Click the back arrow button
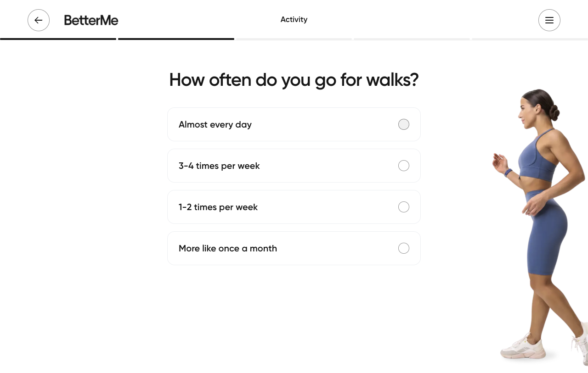 [x=39, y=20]
